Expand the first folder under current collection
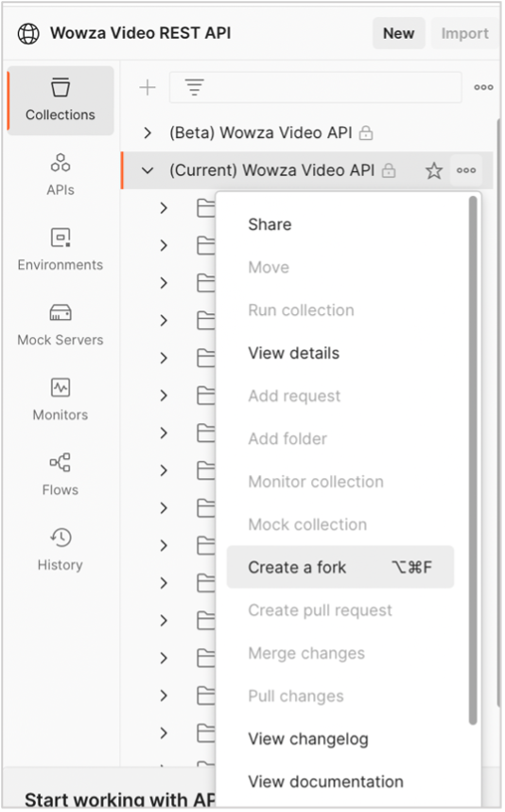This screenshot has width=505, height=812. pyautogui.click(x=164, y=208)
